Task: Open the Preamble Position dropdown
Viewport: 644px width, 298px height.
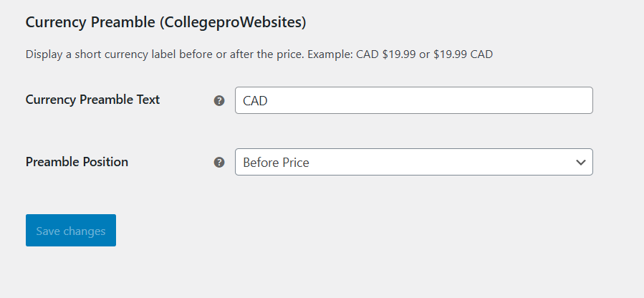Action: [x=413, y=162]
